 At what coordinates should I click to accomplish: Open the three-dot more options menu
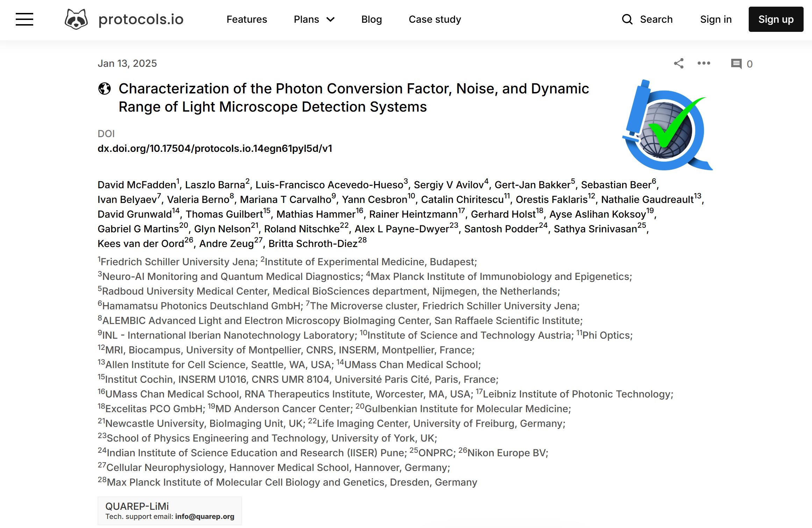point(703,63)
